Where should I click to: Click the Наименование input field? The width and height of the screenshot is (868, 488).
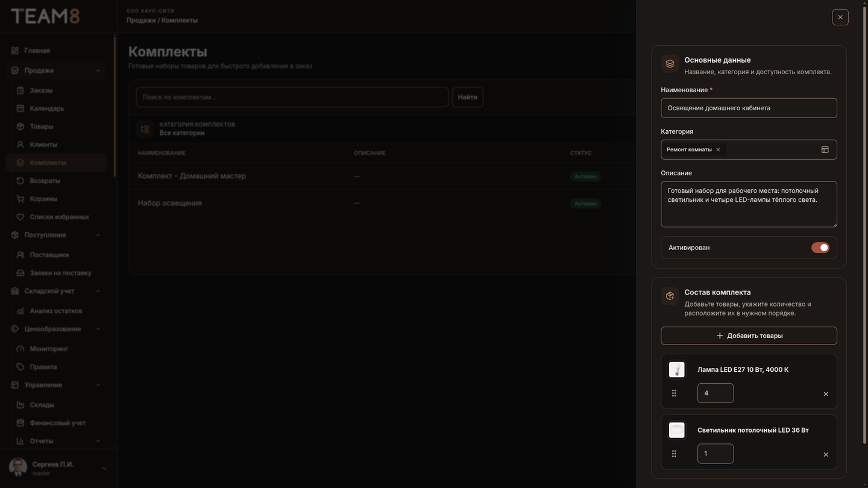[749, 108]
